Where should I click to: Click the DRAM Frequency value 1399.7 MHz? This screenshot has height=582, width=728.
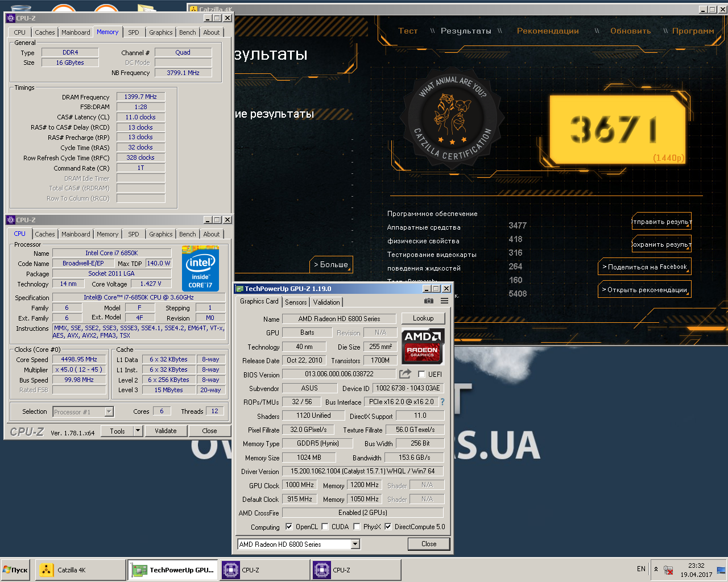coord(140,97)
